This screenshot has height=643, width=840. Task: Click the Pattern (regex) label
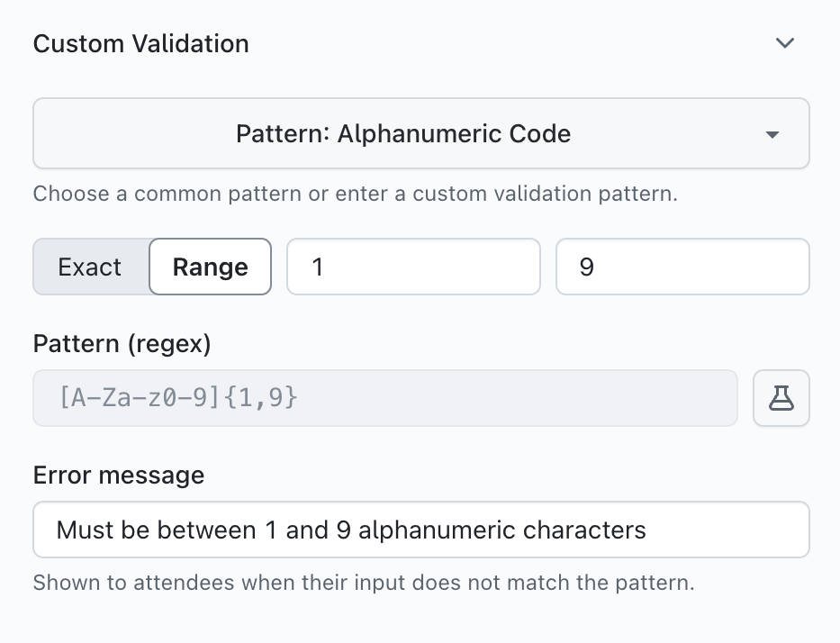point(122,344)
